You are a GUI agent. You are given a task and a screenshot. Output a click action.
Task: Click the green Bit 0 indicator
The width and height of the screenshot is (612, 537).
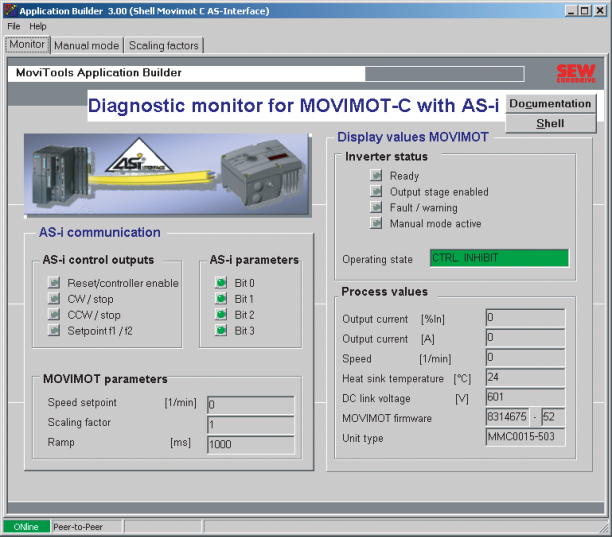tap(221, 283)
